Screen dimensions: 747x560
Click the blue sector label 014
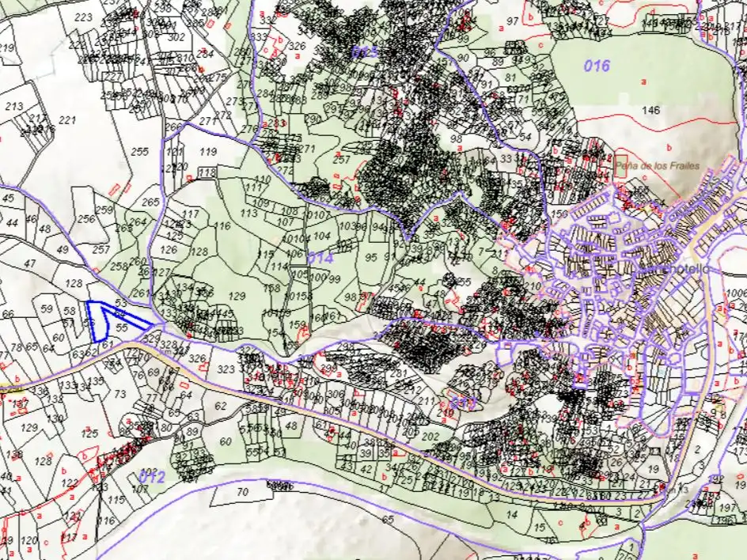point(320,258)
